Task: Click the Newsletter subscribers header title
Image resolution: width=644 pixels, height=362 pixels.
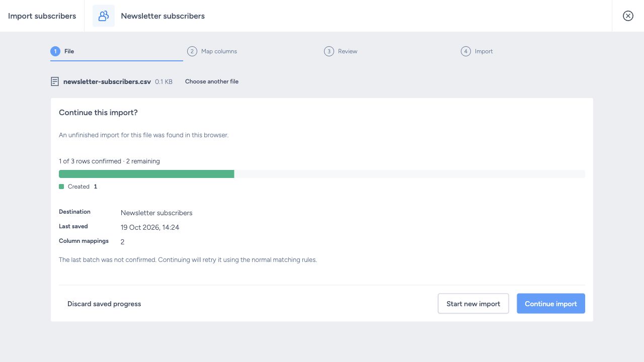Action: click(163, 16)
